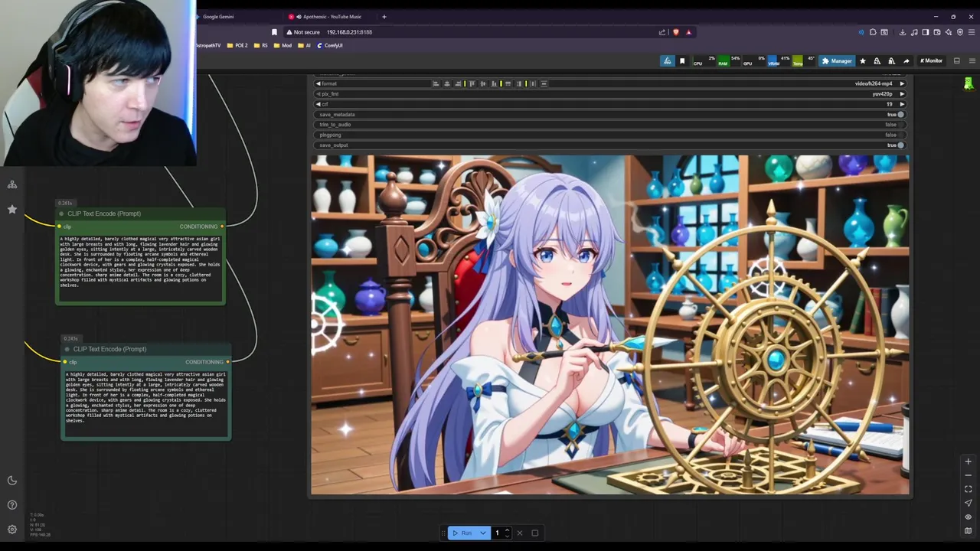Open a new browser tab

[384, 17]
